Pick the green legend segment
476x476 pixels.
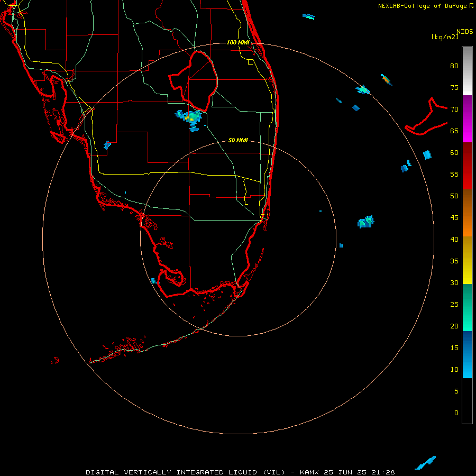coord(467,307)
